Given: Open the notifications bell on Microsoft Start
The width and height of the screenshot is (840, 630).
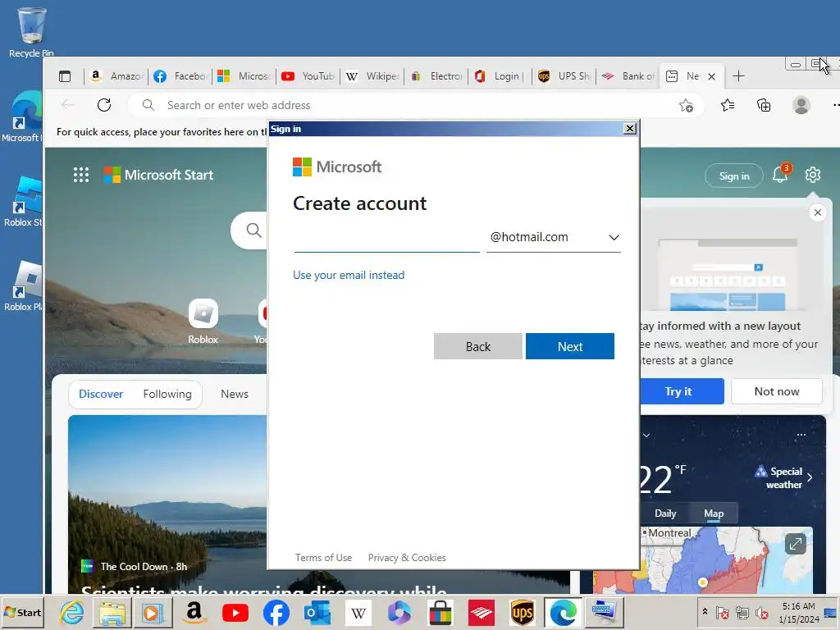Looking at the screenshot, I should tap(780, 175).
